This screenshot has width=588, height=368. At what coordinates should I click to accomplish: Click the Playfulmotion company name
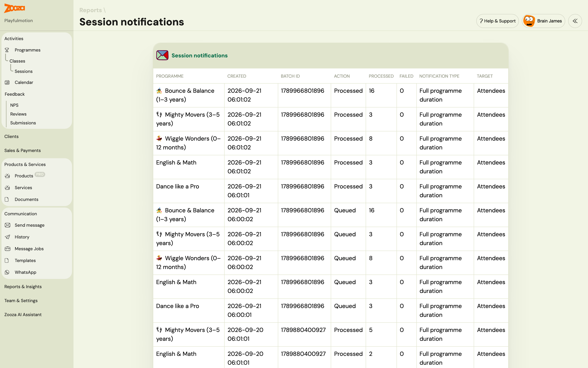point(18,20)
